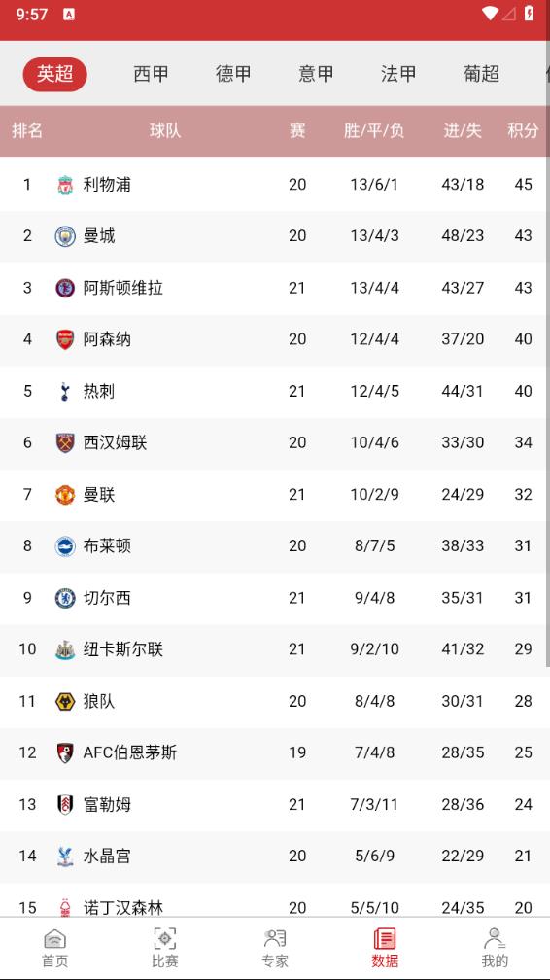The width and height of the screenshot is (550, 980).
Task: Switch to the 德甲 league tab
Action: coord(233,74)
